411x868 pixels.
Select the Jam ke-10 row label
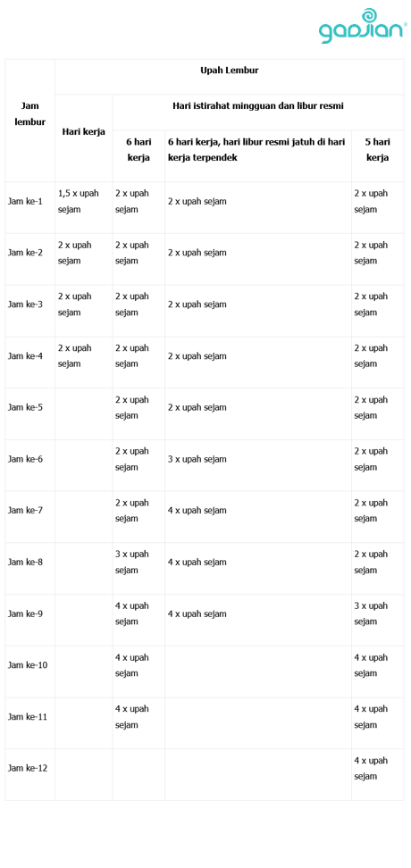coord(27,664)
